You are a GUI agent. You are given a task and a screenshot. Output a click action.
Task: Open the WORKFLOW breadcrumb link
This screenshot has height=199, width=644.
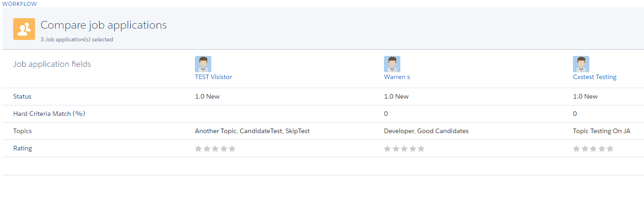coord(20,4)
